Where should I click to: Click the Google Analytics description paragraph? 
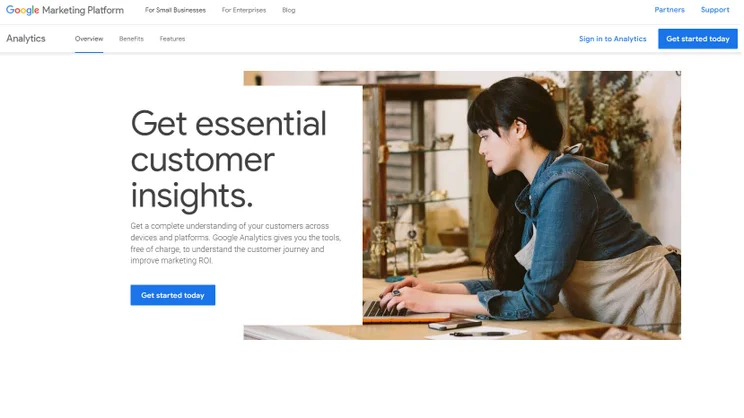pos(235,243)
